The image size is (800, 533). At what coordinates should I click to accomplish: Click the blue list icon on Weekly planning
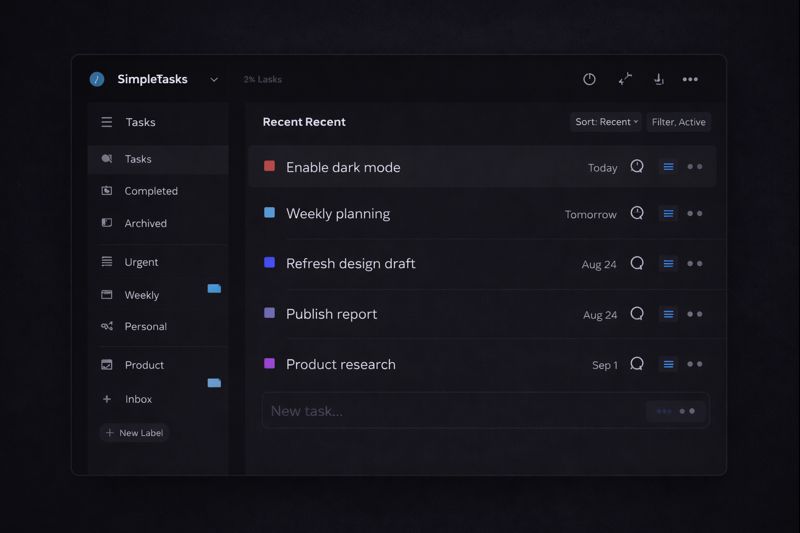point(668,213)
